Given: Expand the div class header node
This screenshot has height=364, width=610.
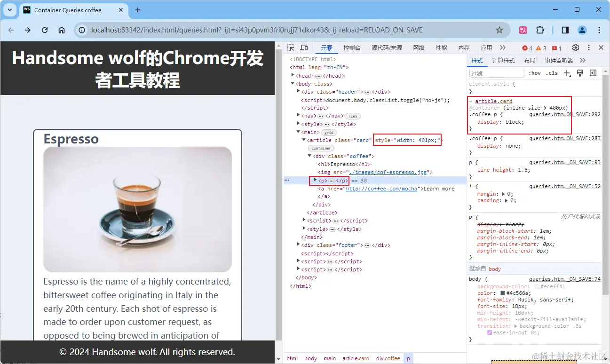Looking at the screenshot, I should pyautogui.click(x=299, y=91).
